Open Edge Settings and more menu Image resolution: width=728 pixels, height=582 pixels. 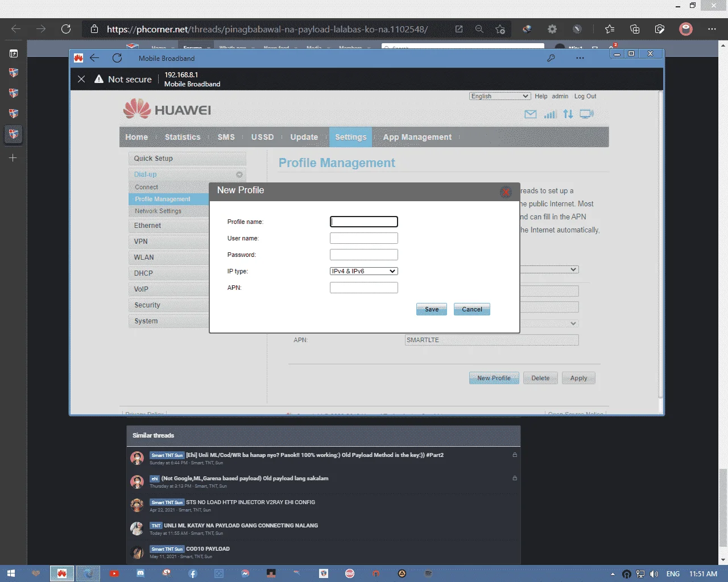pos(712,29)
